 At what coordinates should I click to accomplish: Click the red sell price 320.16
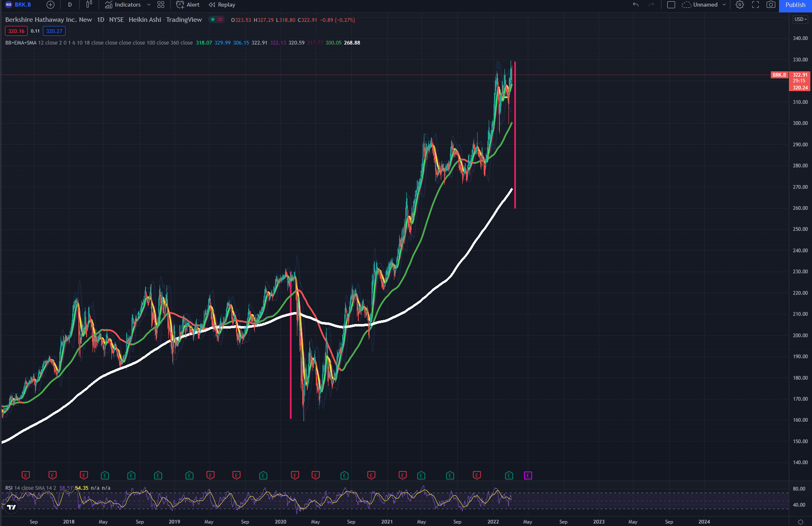click(x=16, y=31)
